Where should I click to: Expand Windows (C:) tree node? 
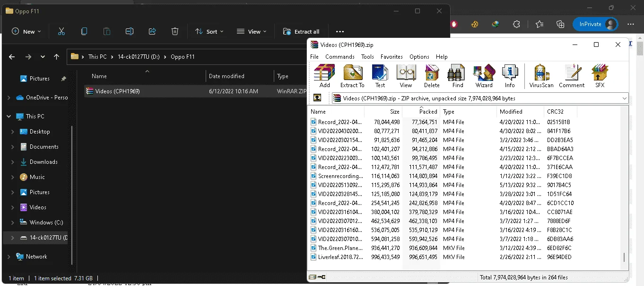point(13,223)
